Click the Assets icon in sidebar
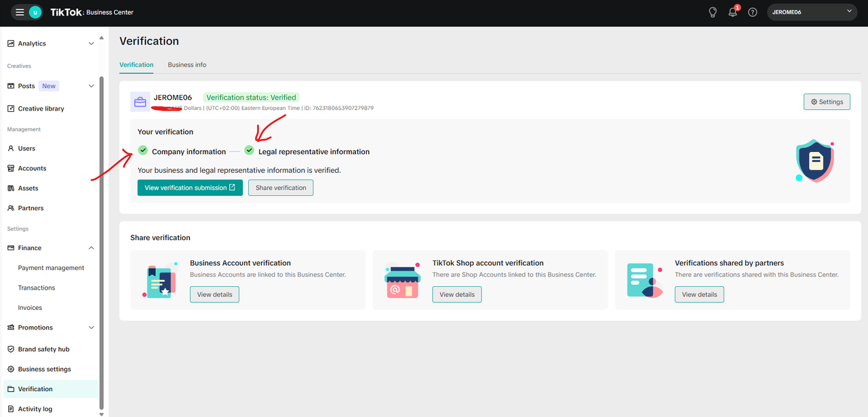This screenshot has width=868, height=417. [11, 188]
